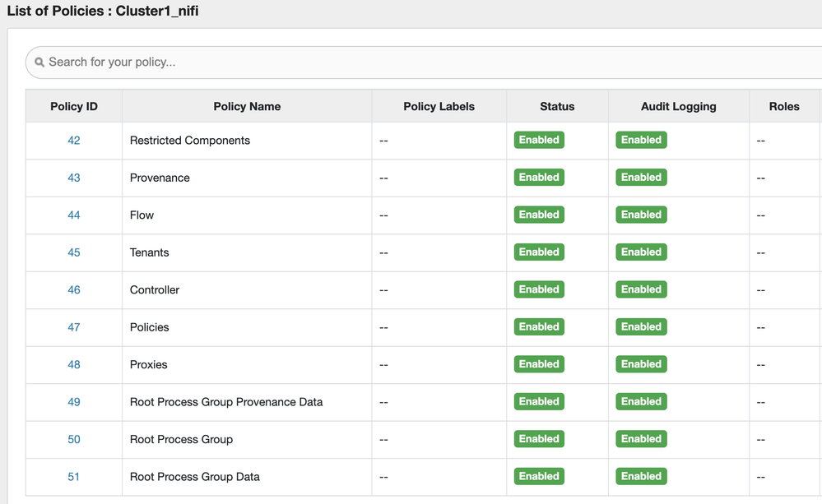
Task: Select the 'Root Process Group Data' name
Action: pos(195,477)
